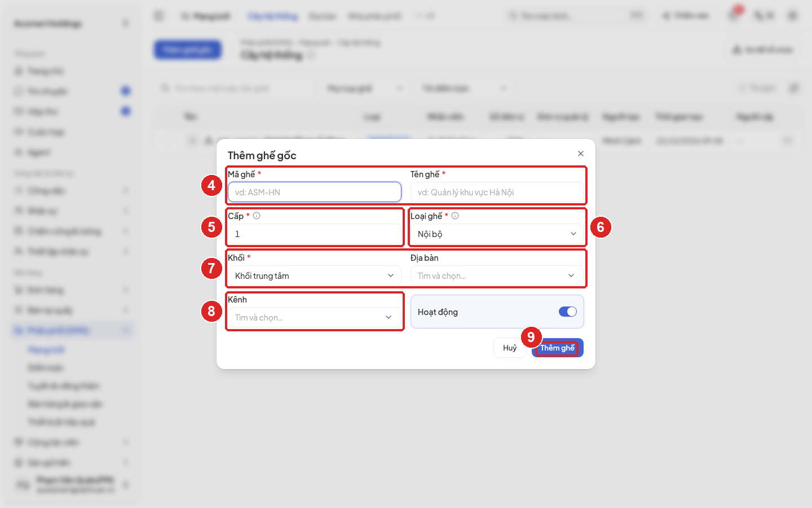The height and width of the screenshot is (508, 812).
Task: Select the Cấp number input
Action: tap(315, 234)
